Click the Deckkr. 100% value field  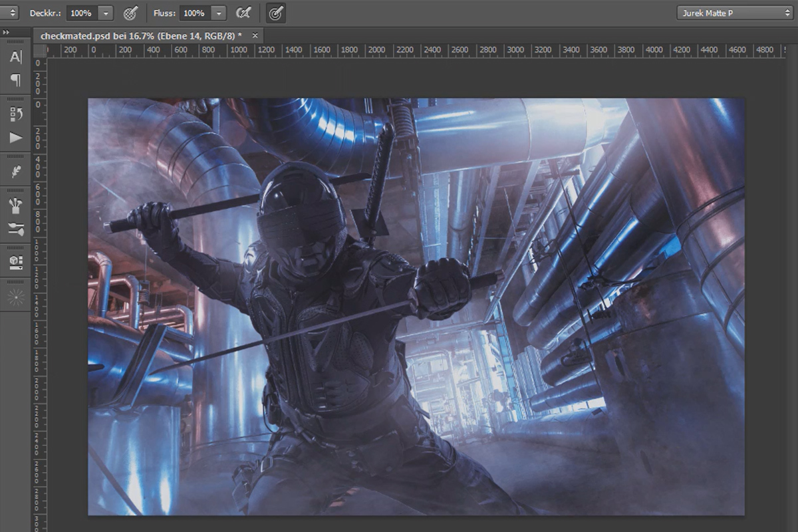pyautogui.click(x=81, y=13)
